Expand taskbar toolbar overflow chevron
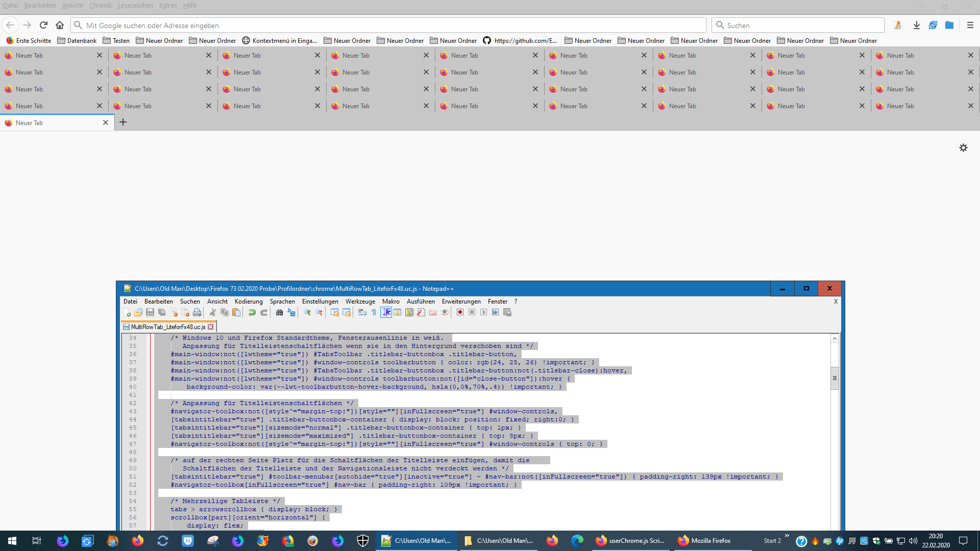Image resolution: width=980 pixels, height=551 pixels. tap(787, 536)
